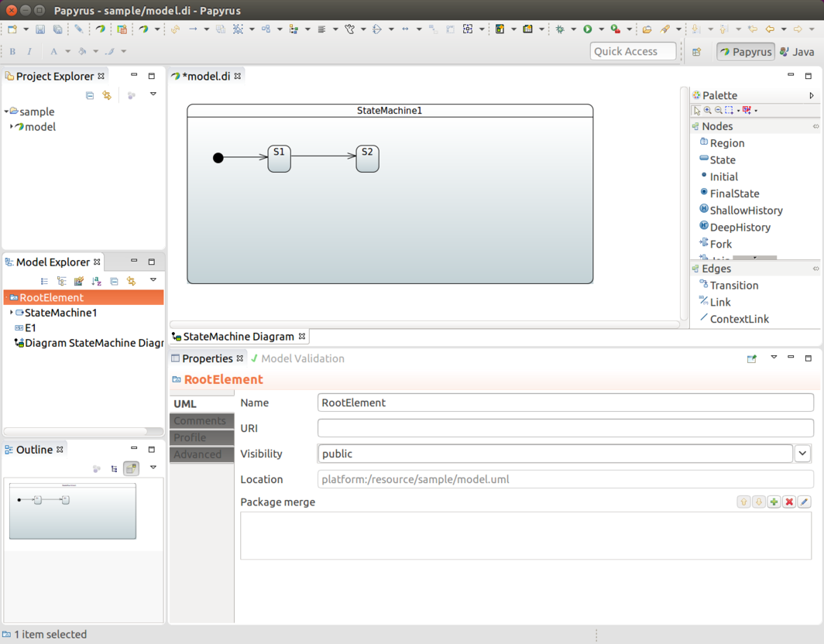Image resolution: width=824 pixels, height=644 pixels.
Task: Toggle Papyrus perspective button
Action: (x=746, y=52)
